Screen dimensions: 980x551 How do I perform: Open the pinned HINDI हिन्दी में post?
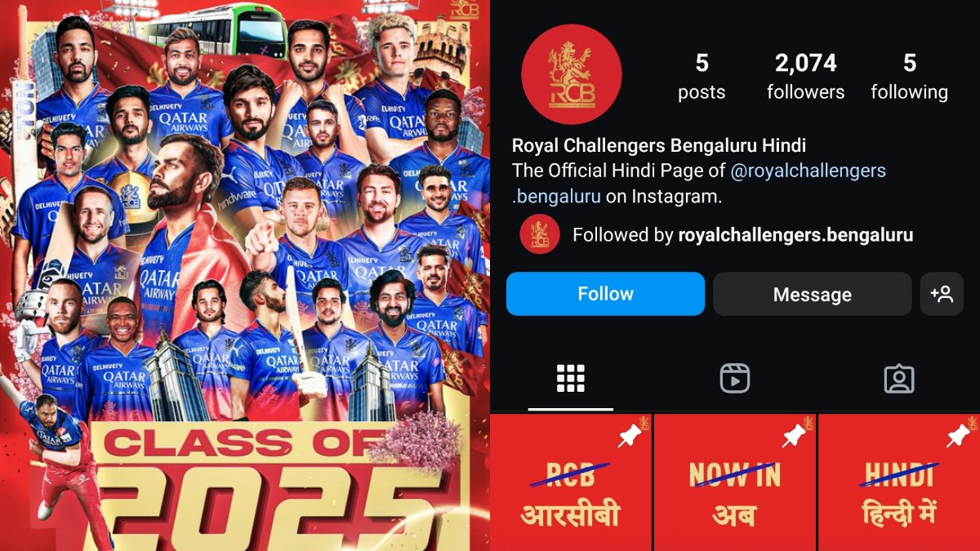pyautogui.click(x=899, y=482)
